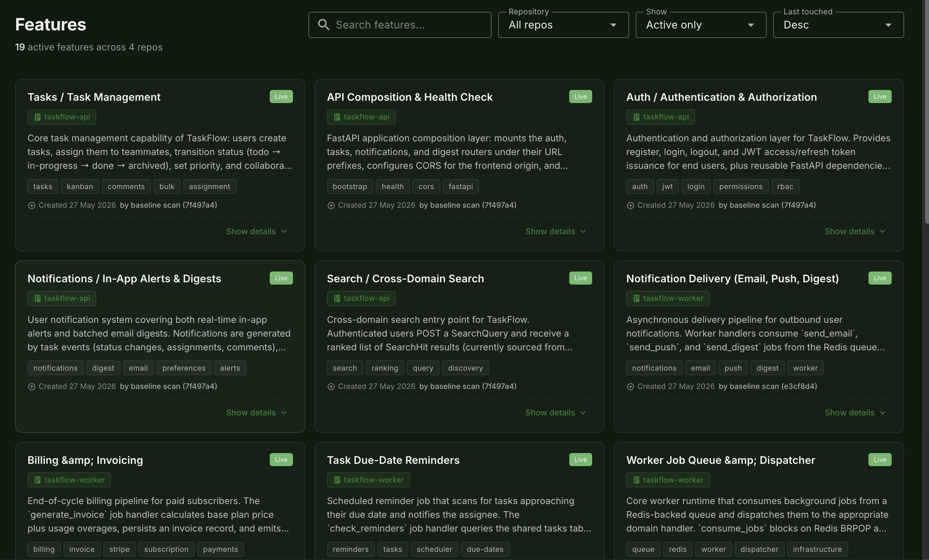Screen dimensions: 929x560
Task: Click the taskflow-worker chip on Notification Delivery card
Action: pos(667,298)
